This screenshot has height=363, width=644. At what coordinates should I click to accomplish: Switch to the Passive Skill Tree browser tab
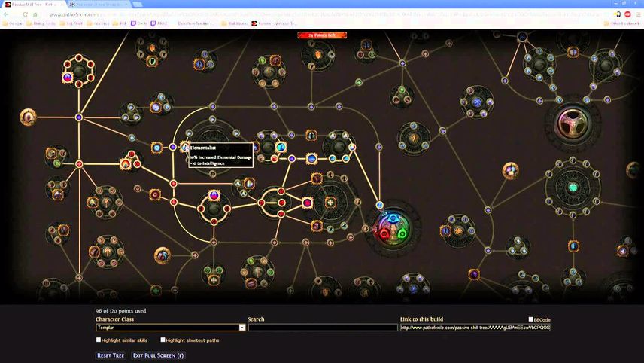pos(35,4)
